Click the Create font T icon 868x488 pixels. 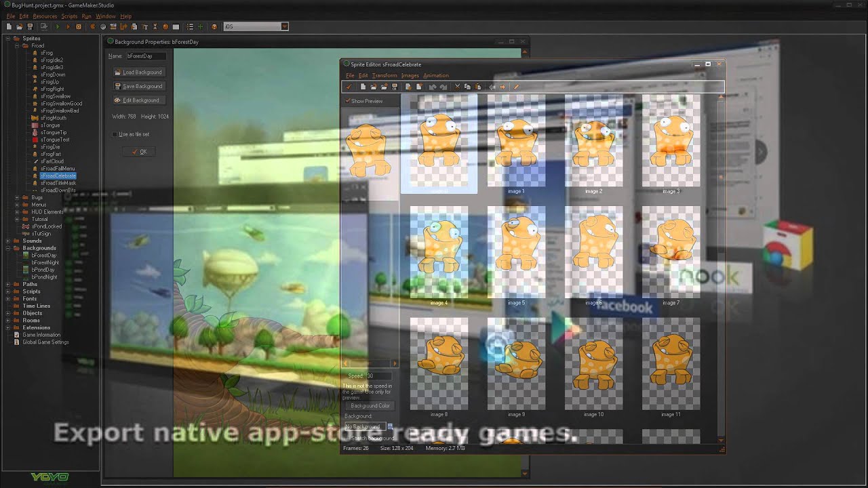tap(145, 26)
